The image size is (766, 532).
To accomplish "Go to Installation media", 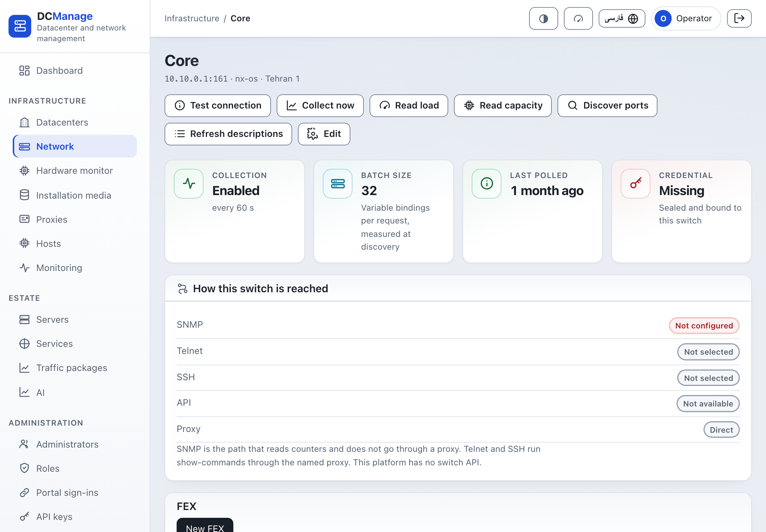I will 74,195.
